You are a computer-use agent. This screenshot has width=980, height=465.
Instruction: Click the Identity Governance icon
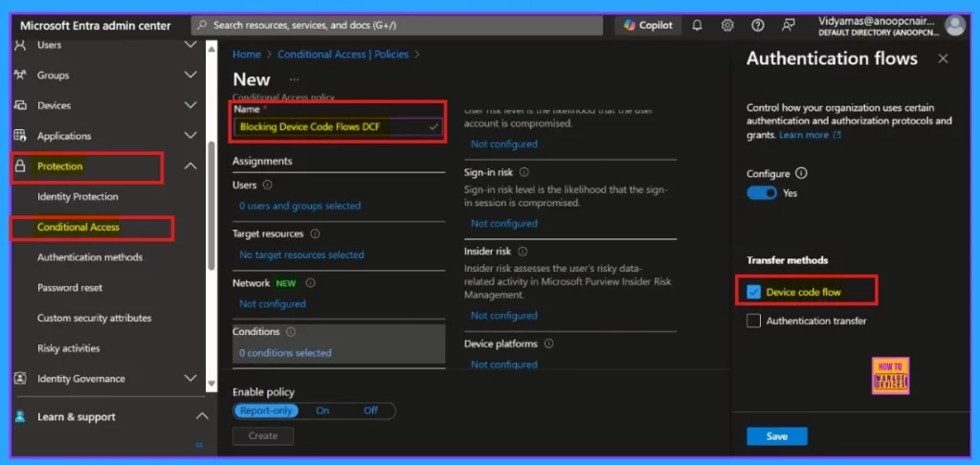(x=20, y=378)
